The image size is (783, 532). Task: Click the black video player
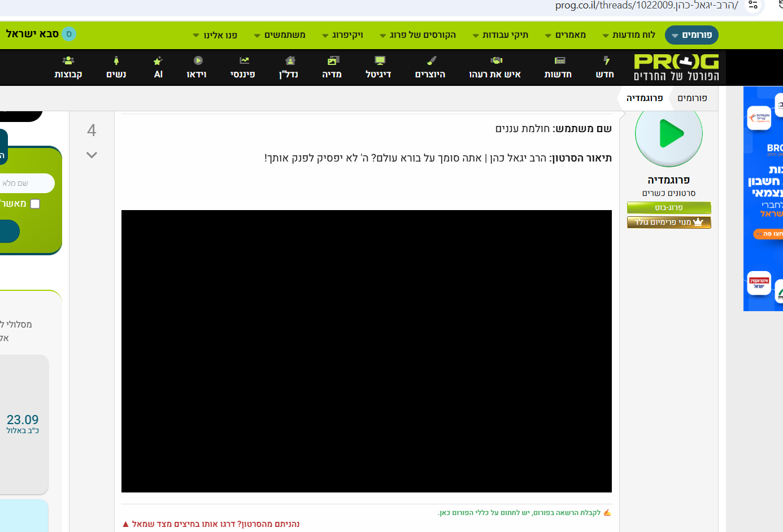point(367,351)
